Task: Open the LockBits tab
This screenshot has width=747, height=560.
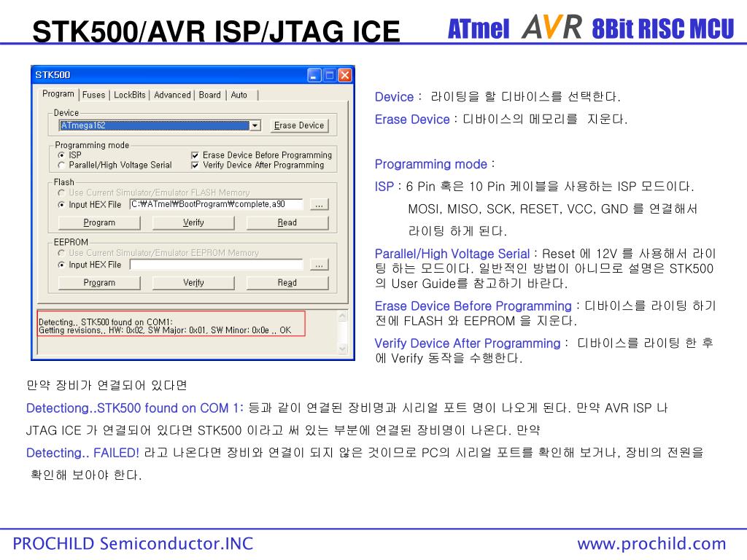Action: [130, 95]
